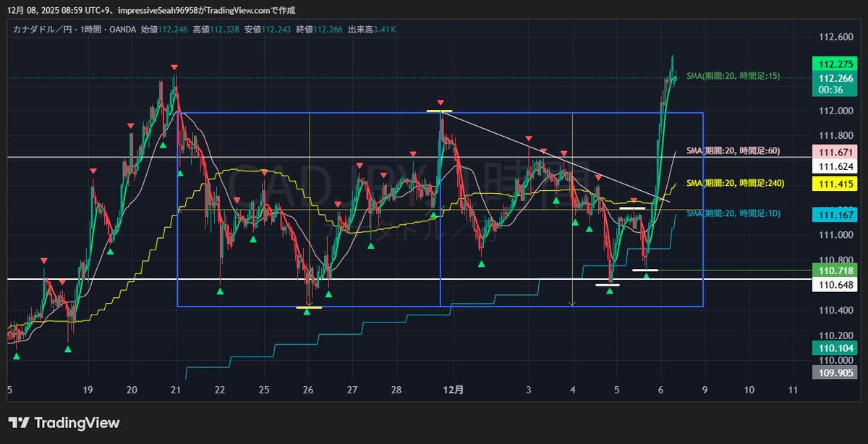The width and height of the screenshot is (868, 444).
Task: Click the 112.600 level on price scale
Action: [833, 37]
